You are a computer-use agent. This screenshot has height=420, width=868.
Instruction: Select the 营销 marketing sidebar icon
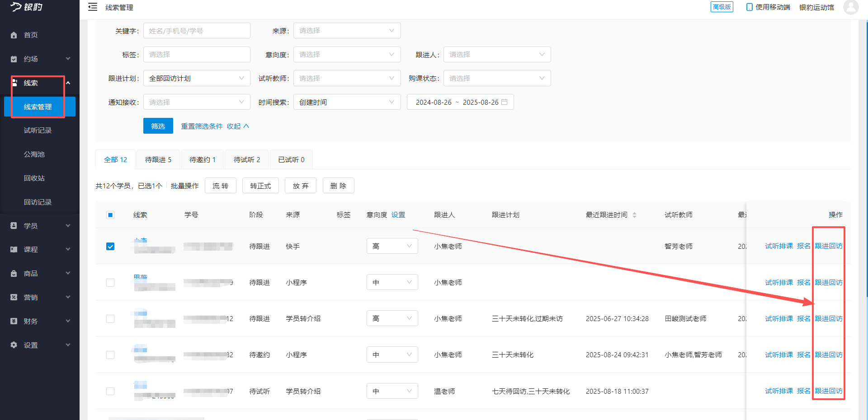(14, 297)
